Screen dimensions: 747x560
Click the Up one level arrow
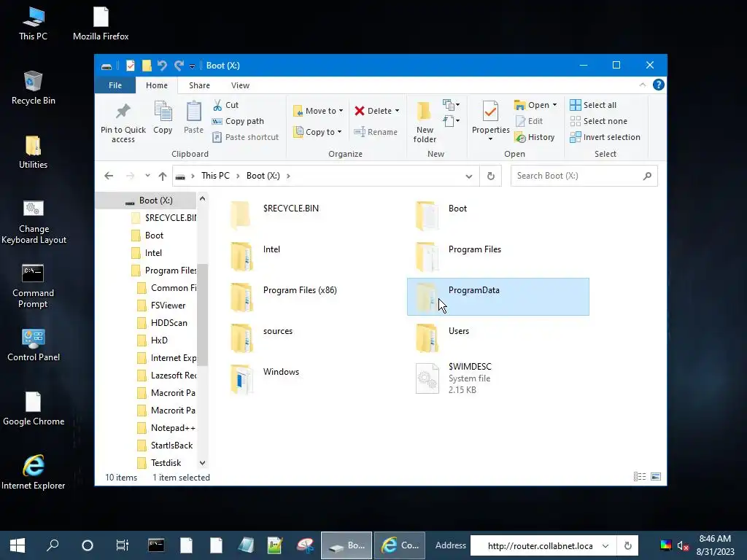(163, 176)
